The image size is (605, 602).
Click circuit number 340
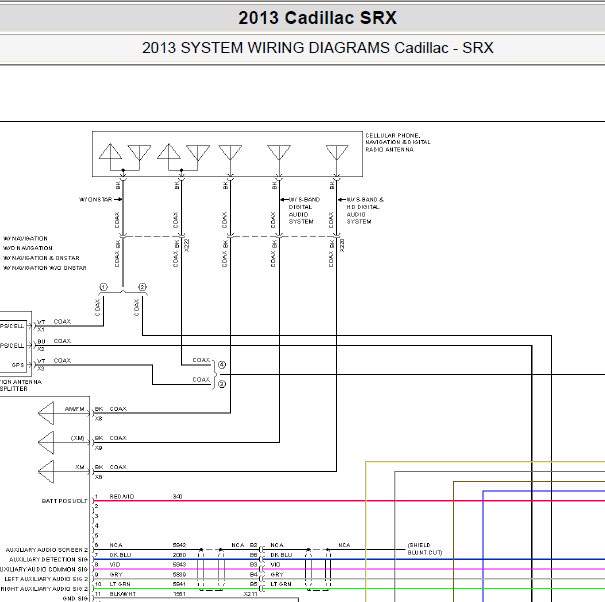click(x=177, y=496)
